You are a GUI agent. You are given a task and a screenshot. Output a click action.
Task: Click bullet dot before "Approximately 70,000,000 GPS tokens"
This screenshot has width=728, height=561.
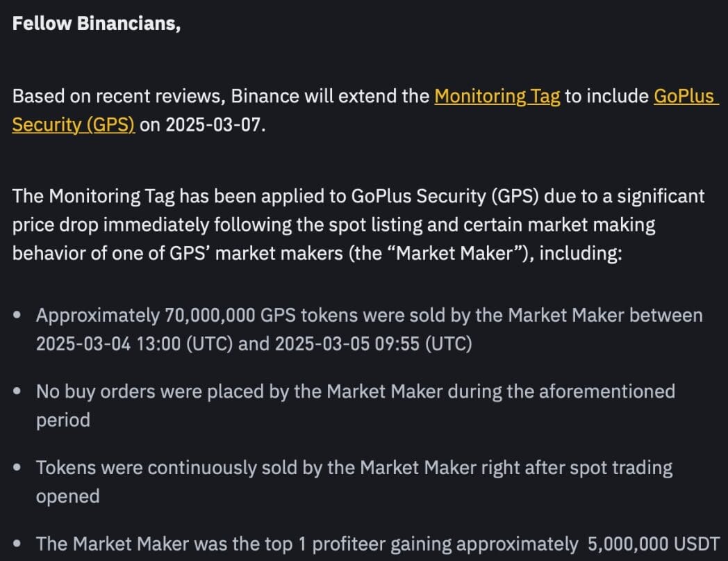click(19, 316)
